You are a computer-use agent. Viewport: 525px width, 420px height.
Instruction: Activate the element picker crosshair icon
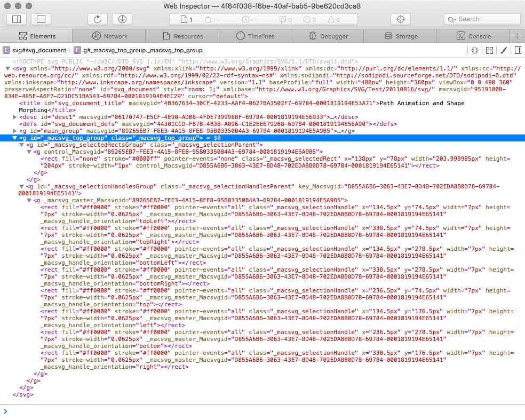pyautogui.click(x=400, y=18)
